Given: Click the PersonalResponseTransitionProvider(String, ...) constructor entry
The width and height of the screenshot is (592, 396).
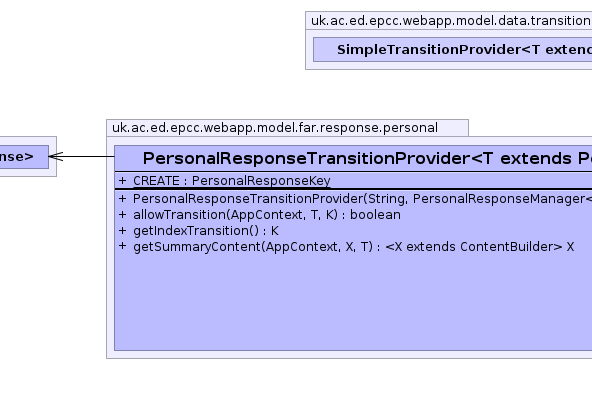Looking at the screenshot, I should pos(362,199).
